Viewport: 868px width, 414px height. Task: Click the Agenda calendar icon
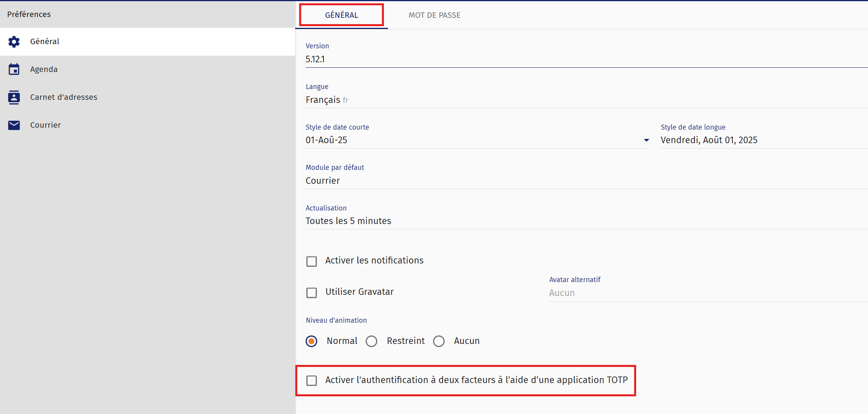click(14, 69)
